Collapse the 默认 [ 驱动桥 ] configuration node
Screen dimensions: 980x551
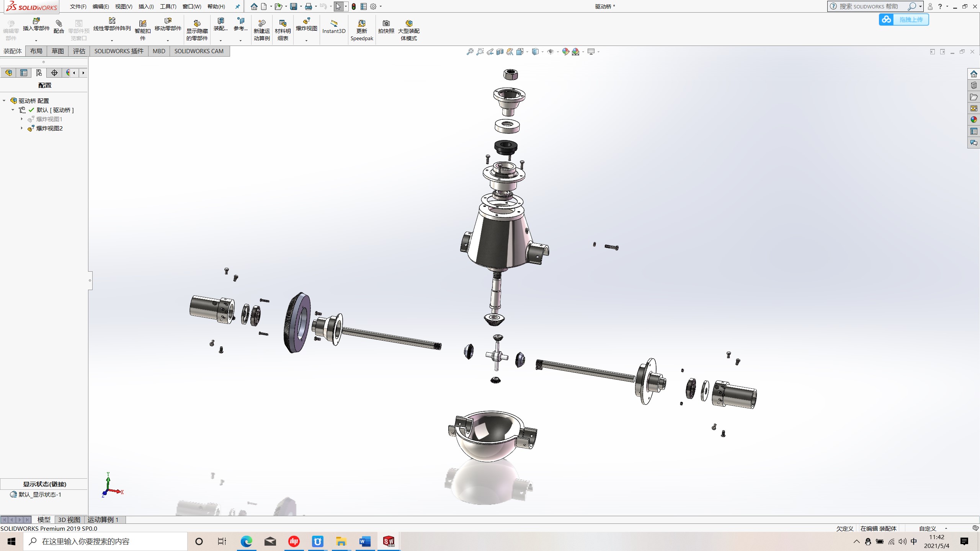point(13,110)
